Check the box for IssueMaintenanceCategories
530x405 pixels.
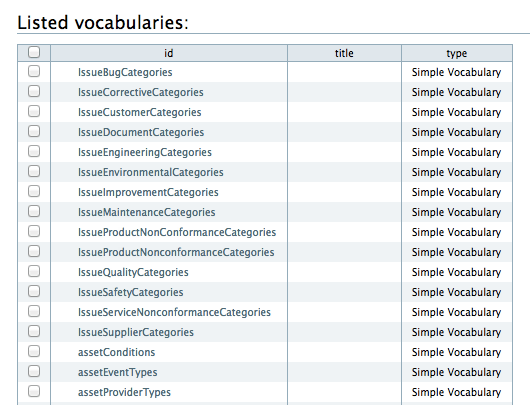click(x=34, y=211)
